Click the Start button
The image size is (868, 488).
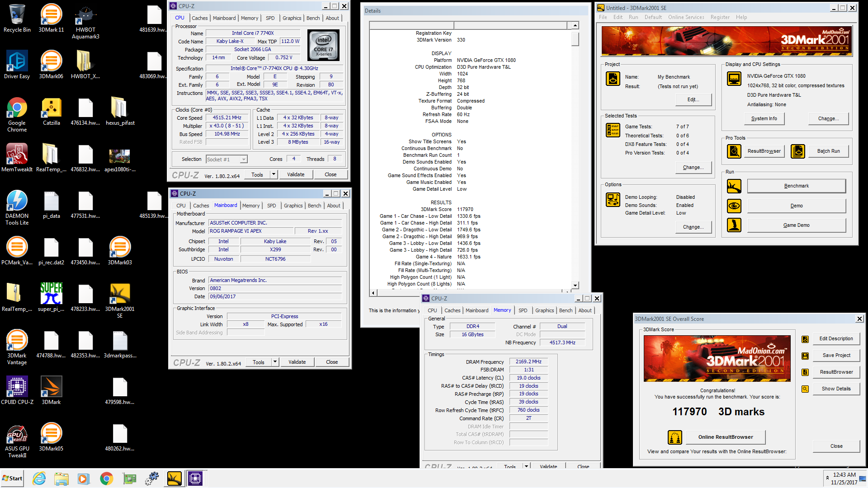12,478
